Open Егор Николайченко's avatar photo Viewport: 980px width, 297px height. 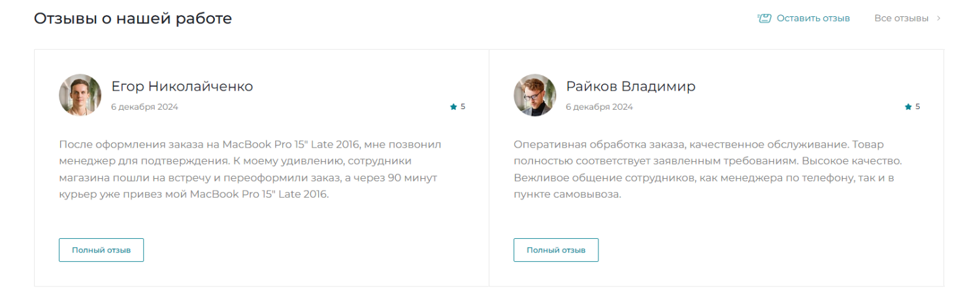[80, 95]
